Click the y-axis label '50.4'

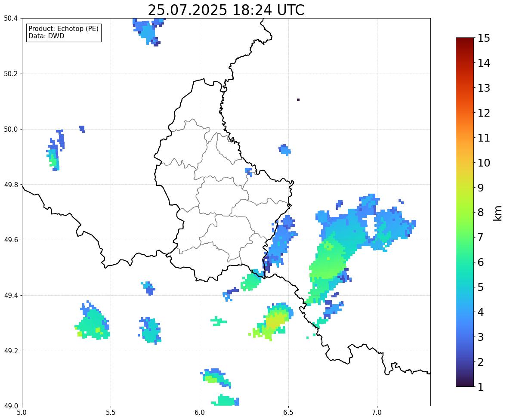pos(11,19)
